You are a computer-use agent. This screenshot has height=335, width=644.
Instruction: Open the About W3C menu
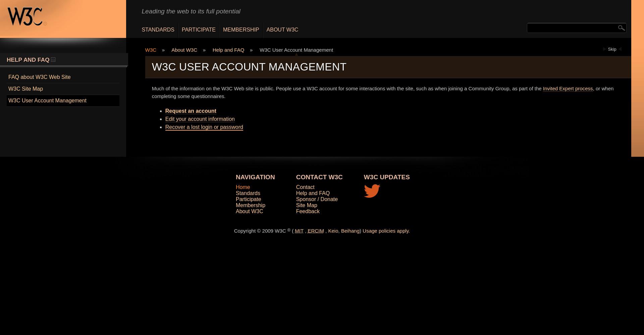coord(282,30)
